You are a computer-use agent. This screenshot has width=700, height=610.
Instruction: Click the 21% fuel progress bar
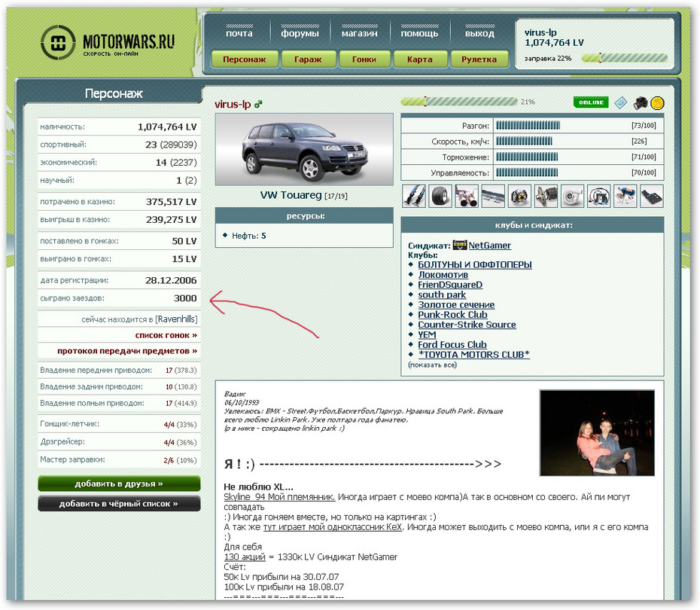[x=458, y=102]
